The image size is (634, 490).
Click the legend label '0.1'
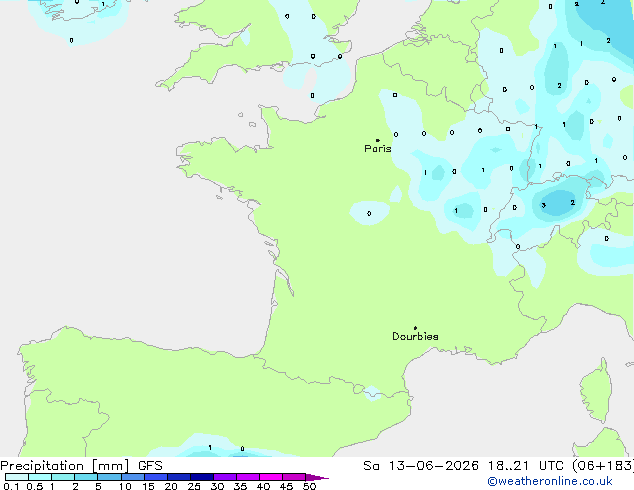coord(11,486)
